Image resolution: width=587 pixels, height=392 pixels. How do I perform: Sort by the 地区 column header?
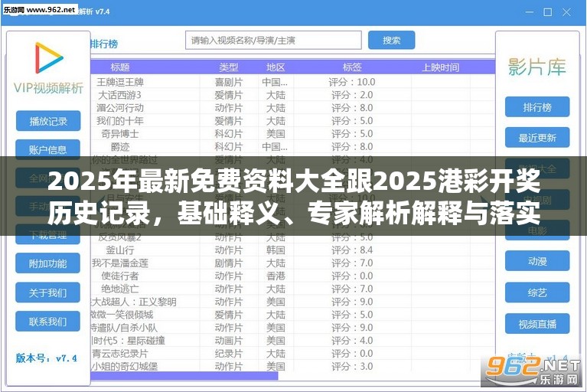click(x=276, y=67)
